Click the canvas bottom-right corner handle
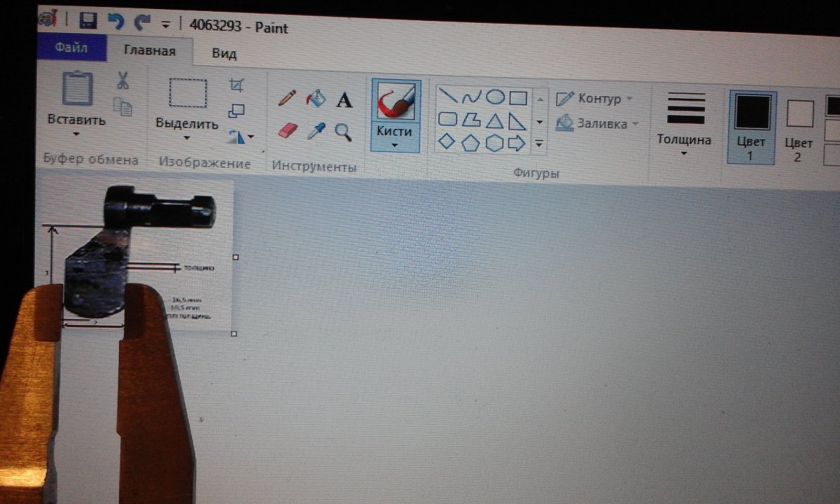This screenshot has height=504, width=840. [x=235, y=335]
